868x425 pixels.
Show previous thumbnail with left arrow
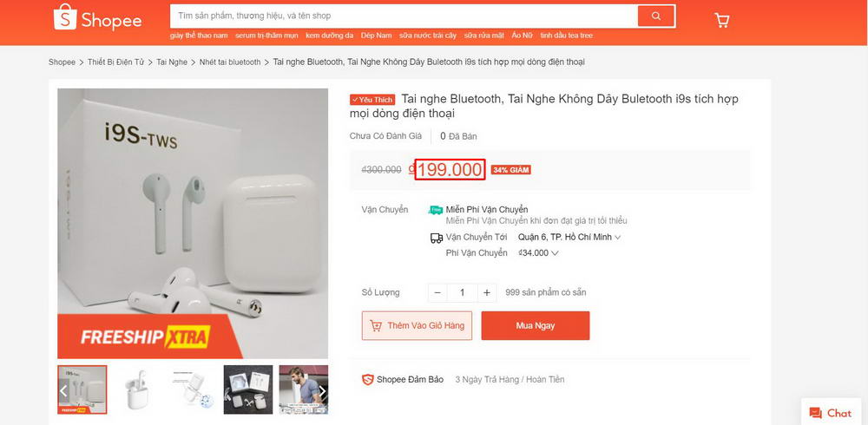tap(63, 391)
